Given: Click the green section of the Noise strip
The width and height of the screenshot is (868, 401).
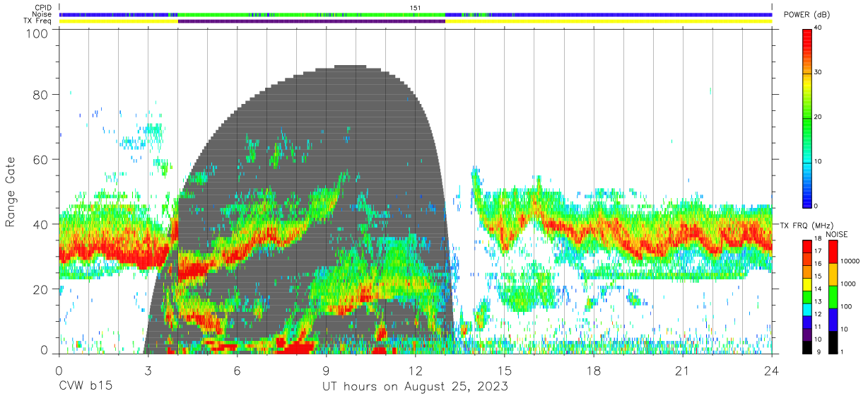Looking at the screenshot, I should click(x=312, y=14).
